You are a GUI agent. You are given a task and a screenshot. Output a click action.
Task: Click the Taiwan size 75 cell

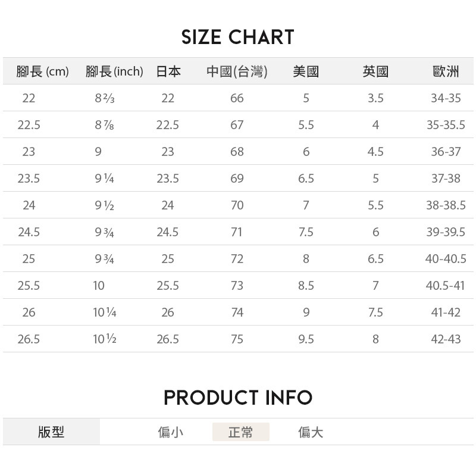tap(237, 339)
